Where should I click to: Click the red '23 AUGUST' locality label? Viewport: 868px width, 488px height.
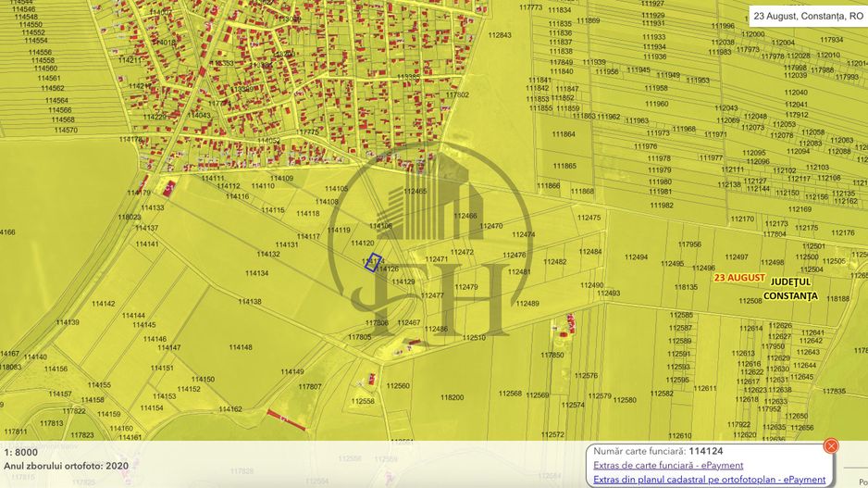(739, 278)
